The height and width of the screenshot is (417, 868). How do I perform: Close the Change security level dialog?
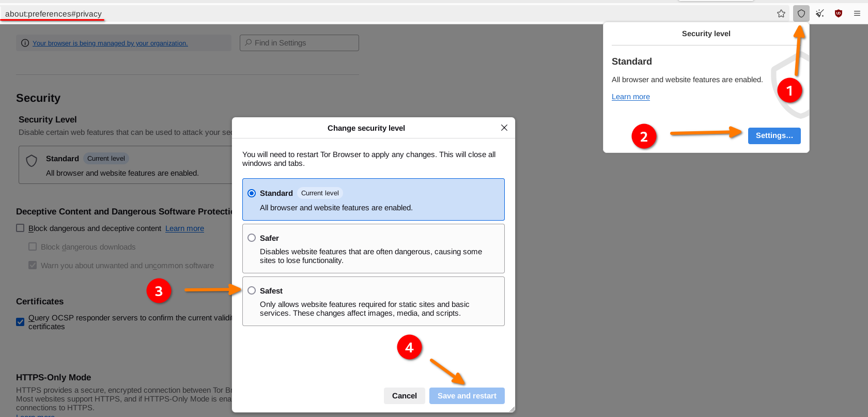[x=504, y=128]
